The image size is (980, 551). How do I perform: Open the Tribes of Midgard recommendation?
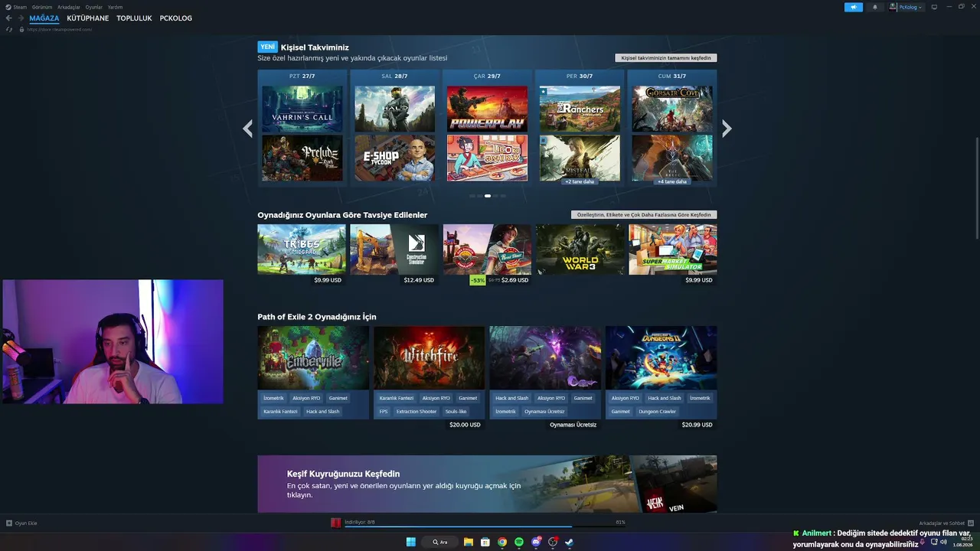coord(302,249)
